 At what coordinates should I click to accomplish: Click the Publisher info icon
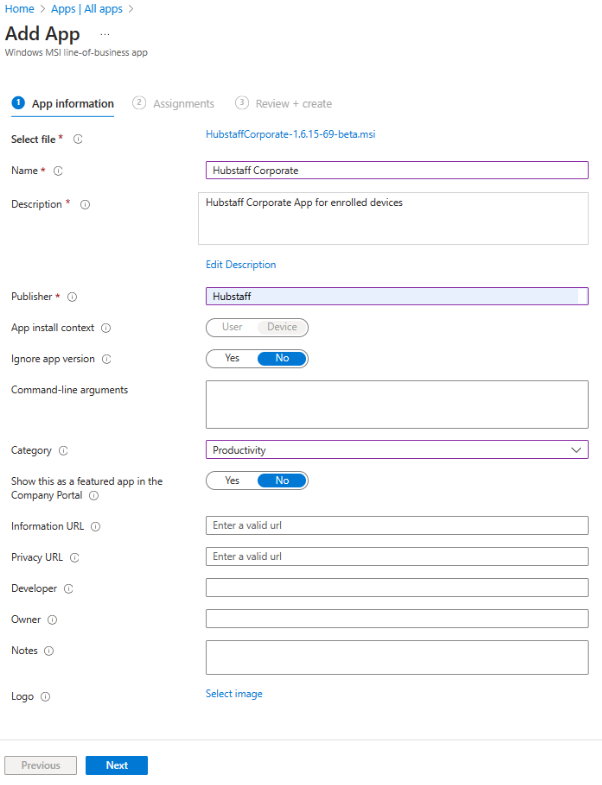tap(72, 297)
